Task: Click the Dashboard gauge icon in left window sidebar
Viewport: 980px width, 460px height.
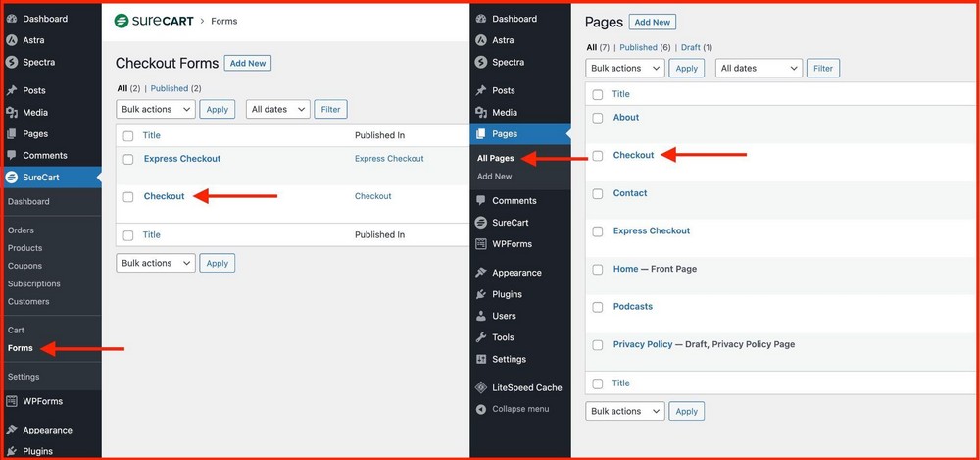Action: tap(11, 19)
